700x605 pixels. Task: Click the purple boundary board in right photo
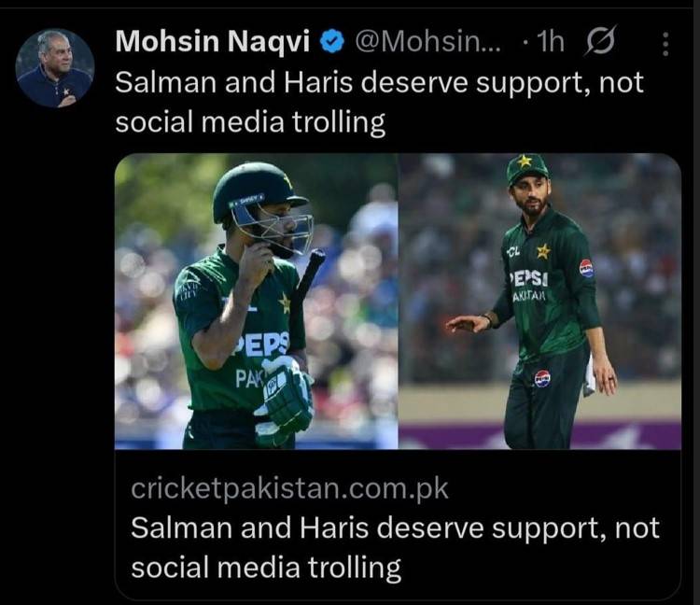pos(539,436)
